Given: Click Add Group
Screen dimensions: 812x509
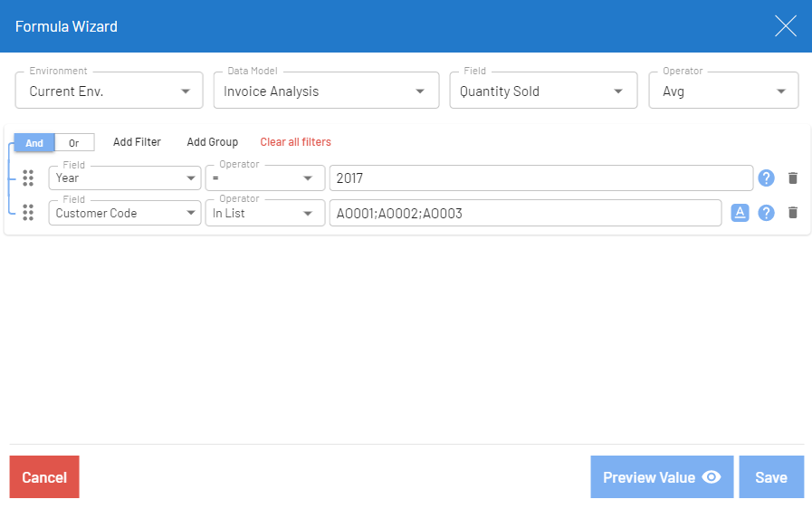Looking at the screenshot, I should [x=213, y=142].
